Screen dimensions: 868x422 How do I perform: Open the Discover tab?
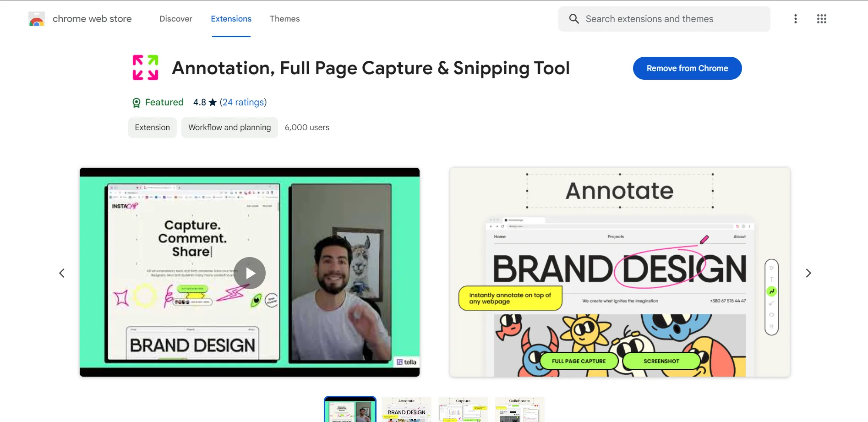tap(176, 19)
